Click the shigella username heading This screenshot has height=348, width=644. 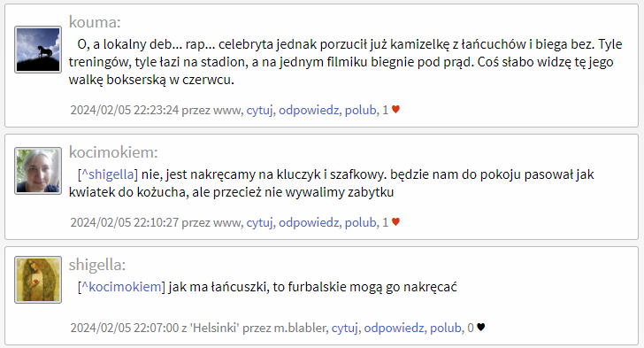click(x=97, y=265)
